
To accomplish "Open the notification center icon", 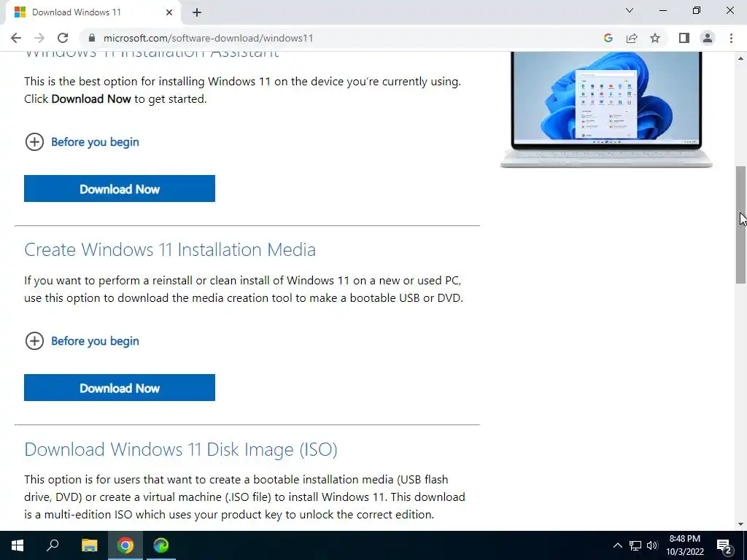I will point(725,546).
